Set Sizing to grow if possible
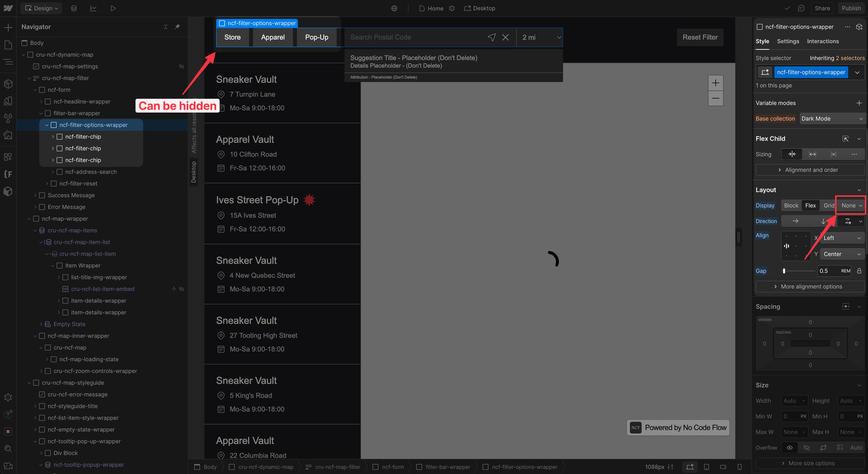 [x=812, y=154]
